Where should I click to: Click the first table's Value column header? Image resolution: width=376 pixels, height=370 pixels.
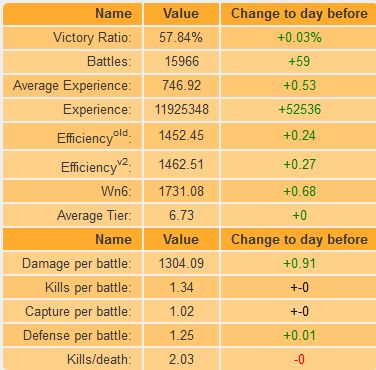pos(181,14)
